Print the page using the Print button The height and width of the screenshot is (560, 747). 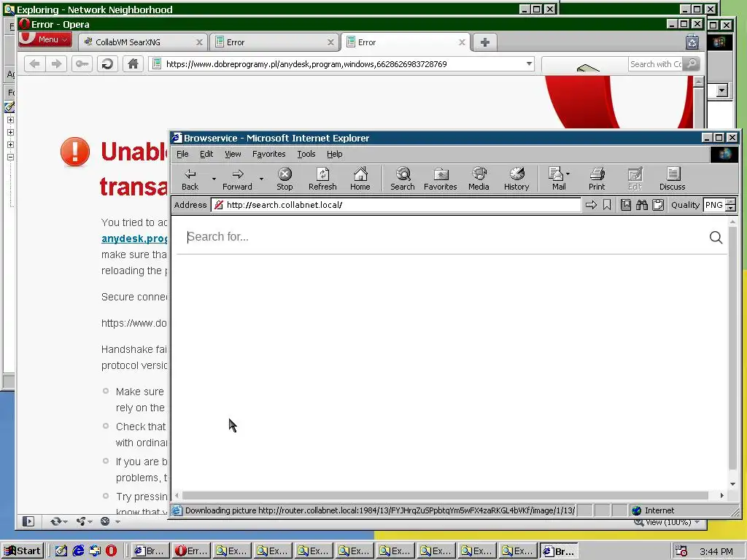597,179
